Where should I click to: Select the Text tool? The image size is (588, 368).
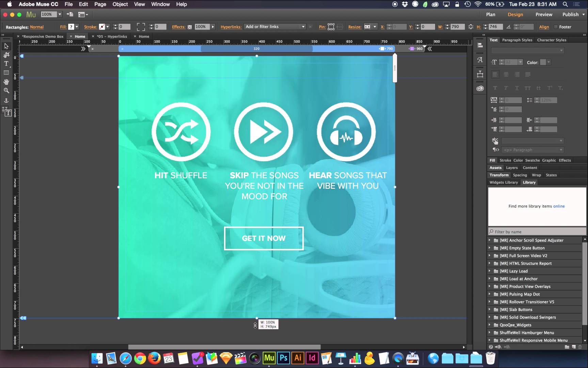tap(6, 64)
